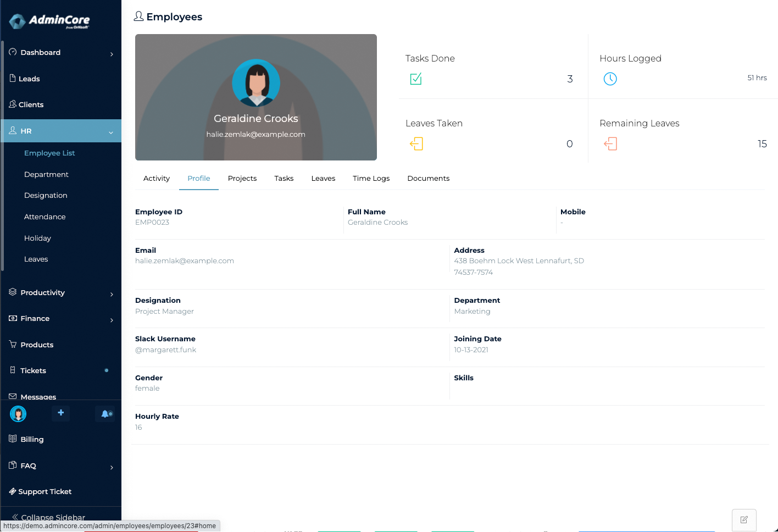Click the AdminCore logo
The width and height of the screenshot is (778, 532).
coord(49,21)
